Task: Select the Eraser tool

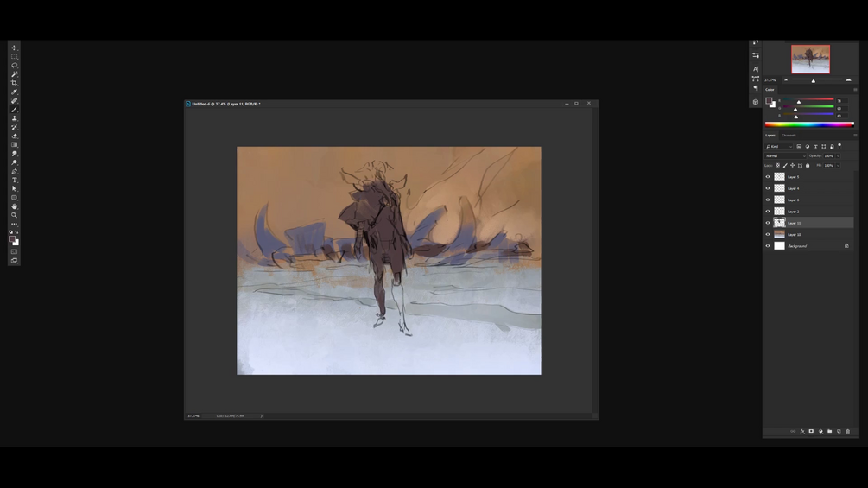Action: pyautogui.click(x=15, y=136)
